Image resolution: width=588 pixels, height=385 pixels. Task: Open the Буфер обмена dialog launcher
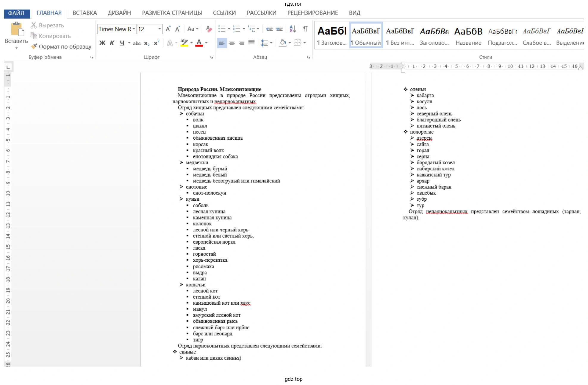tap(92, 57)
